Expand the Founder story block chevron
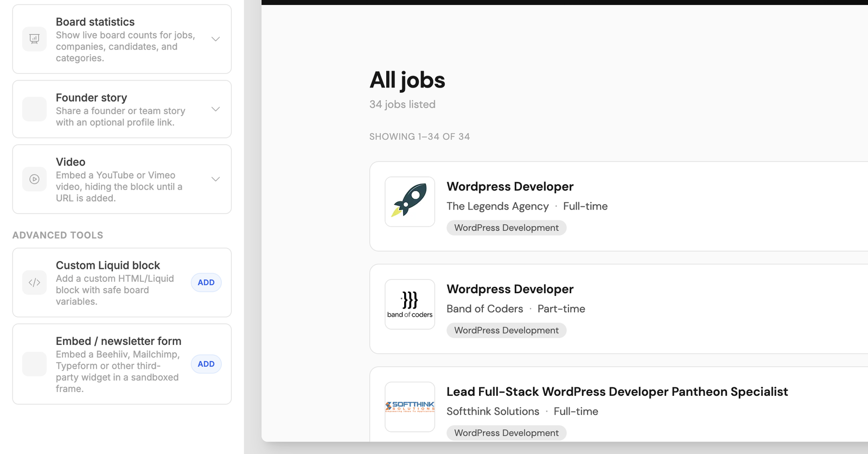 click(x=215, y=109)
